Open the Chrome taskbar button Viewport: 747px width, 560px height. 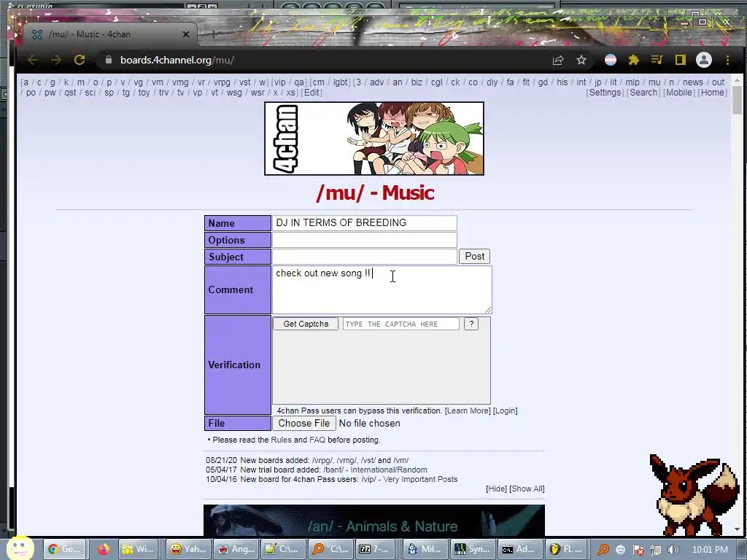[66, 549]
